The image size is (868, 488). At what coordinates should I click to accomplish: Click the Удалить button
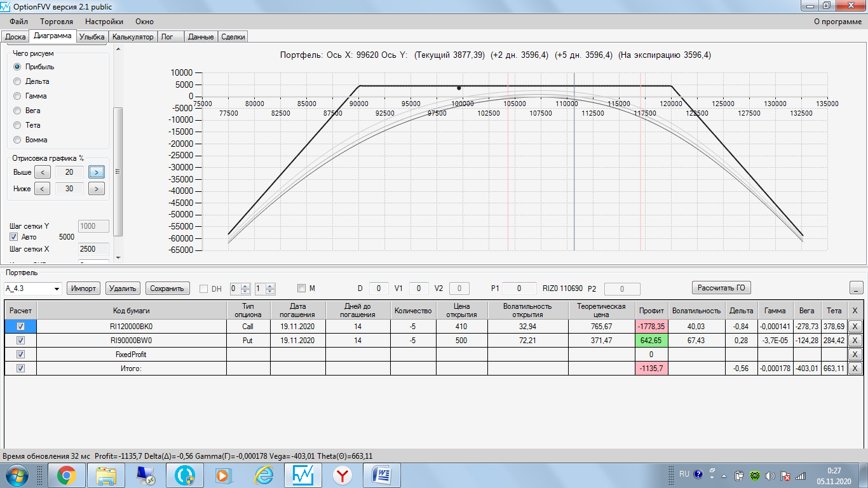click(123, 288)
